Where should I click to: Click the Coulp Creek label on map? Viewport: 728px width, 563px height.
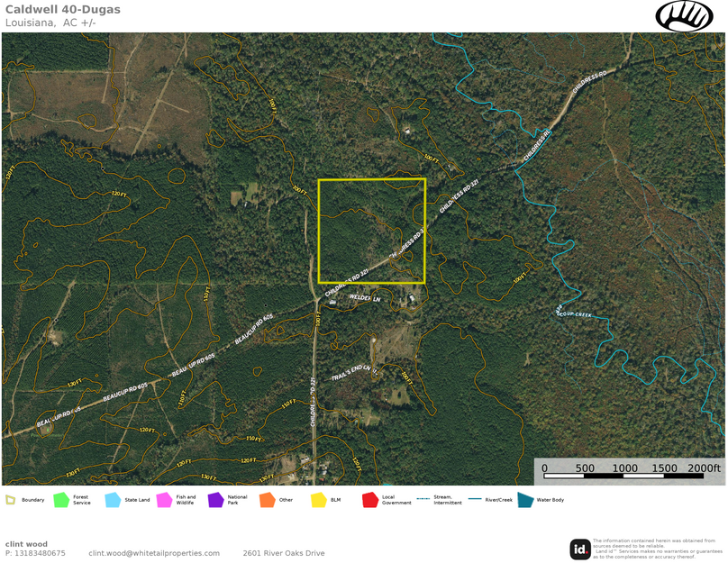(x=577, y=314)
